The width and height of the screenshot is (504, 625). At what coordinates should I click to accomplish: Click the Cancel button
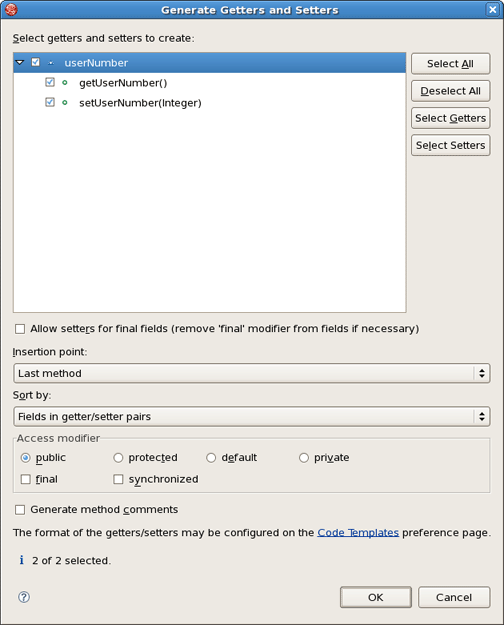(x=454, y=597)
